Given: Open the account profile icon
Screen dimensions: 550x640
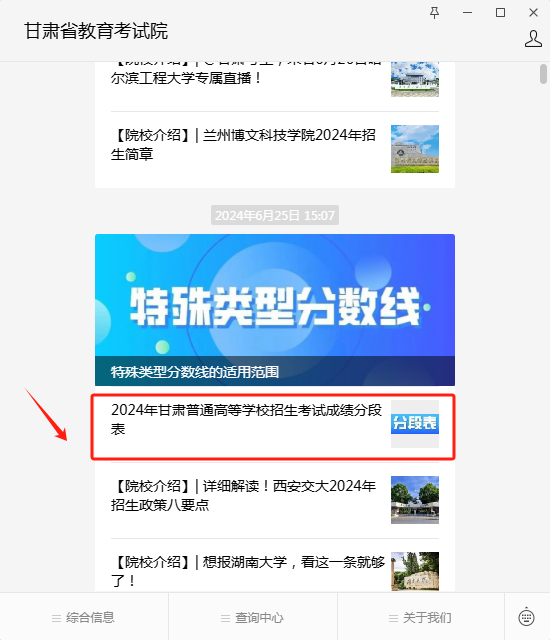Looking at the screenshot, I should (533, 39).
